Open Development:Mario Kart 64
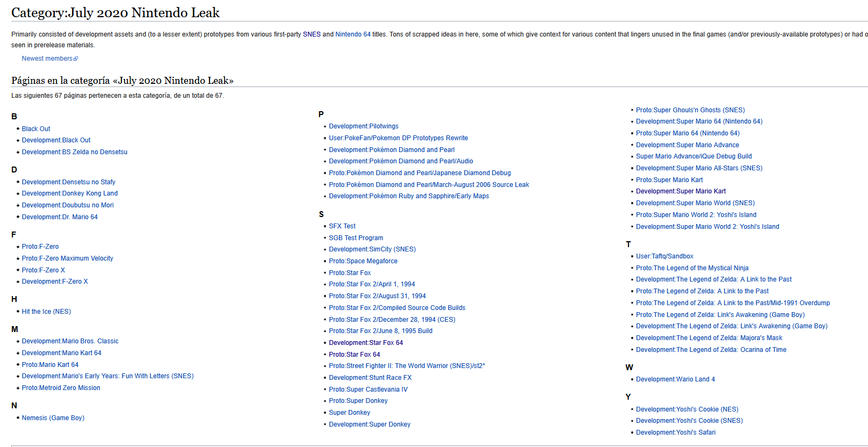The height and width of the screenshot is (447, 868). (x=62, y=353)
